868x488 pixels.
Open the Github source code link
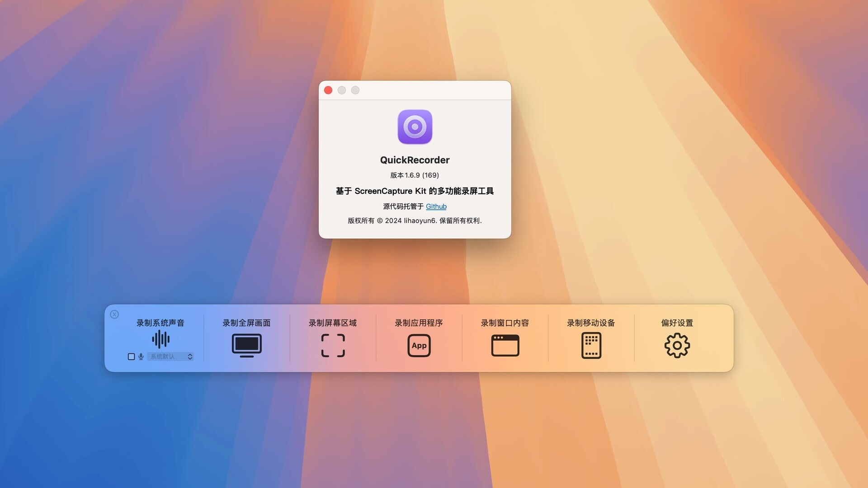click(436, 206)
